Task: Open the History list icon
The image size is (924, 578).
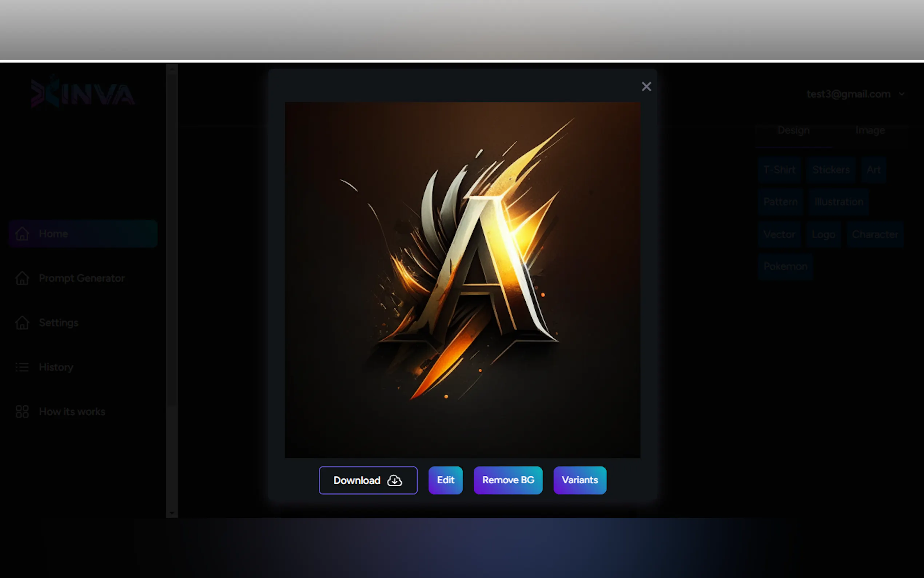Action: [22, 367]
